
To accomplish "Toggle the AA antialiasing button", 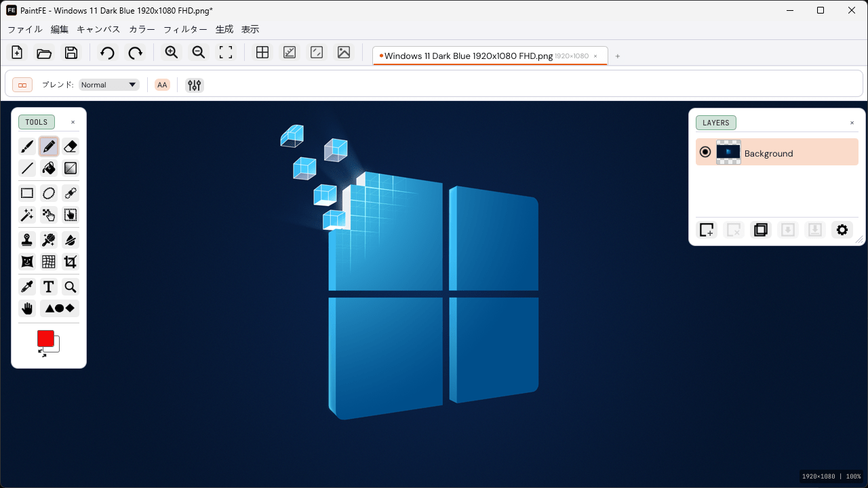I will point(162,85).
